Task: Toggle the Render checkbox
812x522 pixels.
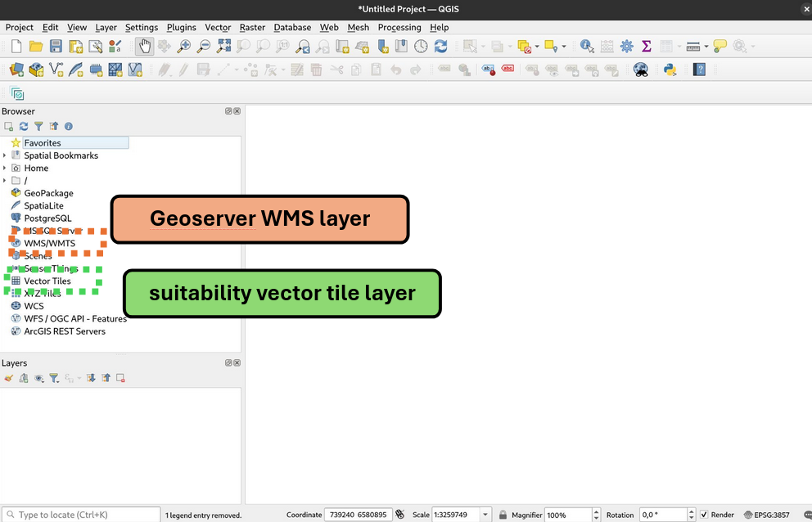Action: coord(704,515)
